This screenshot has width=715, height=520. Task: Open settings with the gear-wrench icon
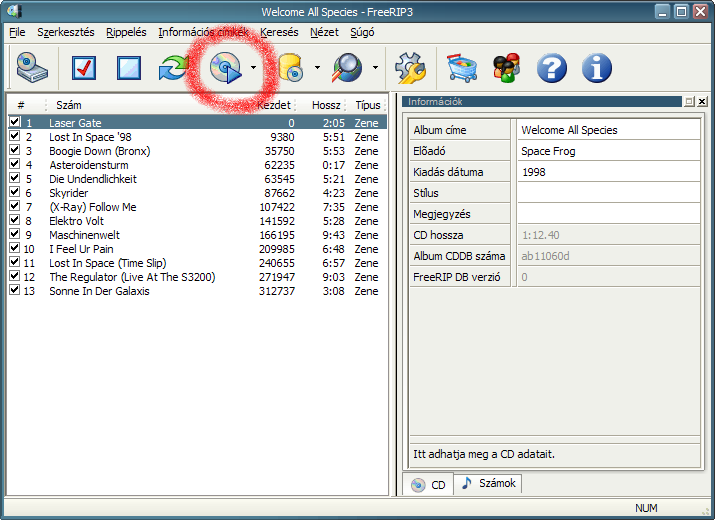click(x=410, y=68)
